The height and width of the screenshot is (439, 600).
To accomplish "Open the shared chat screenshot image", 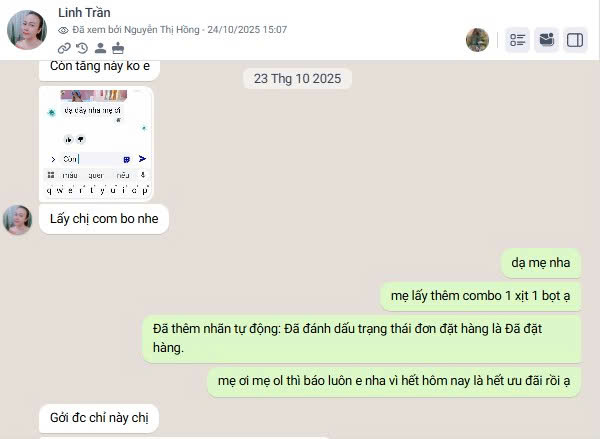I will [96, 144].
